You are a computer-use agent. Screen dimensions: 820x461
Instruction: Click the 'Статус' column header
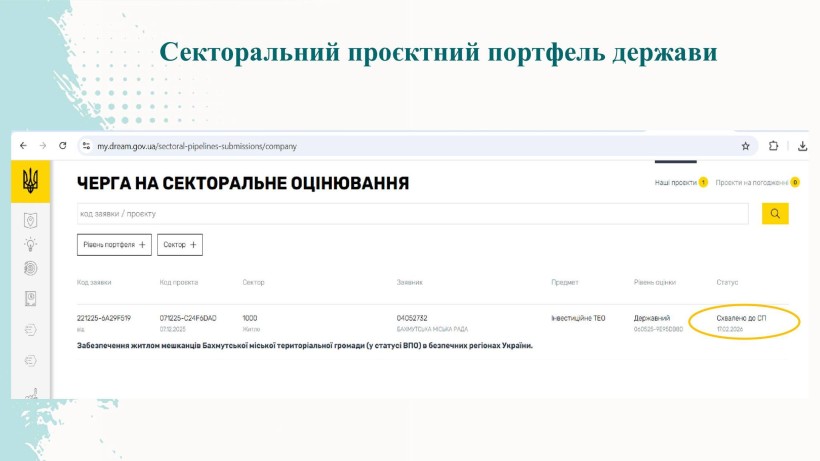(x=727, y=282)
